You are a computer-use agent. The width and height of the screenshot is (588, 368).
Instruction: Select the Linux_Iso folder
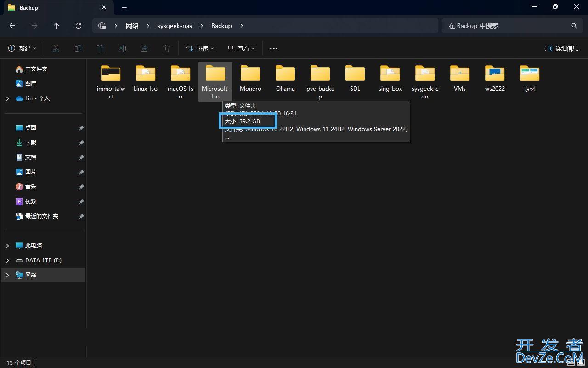(146, 78)
